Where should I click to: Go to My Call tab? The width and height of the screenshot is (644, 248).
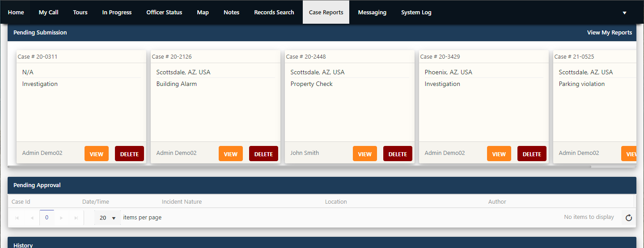[x=48, y=12]
